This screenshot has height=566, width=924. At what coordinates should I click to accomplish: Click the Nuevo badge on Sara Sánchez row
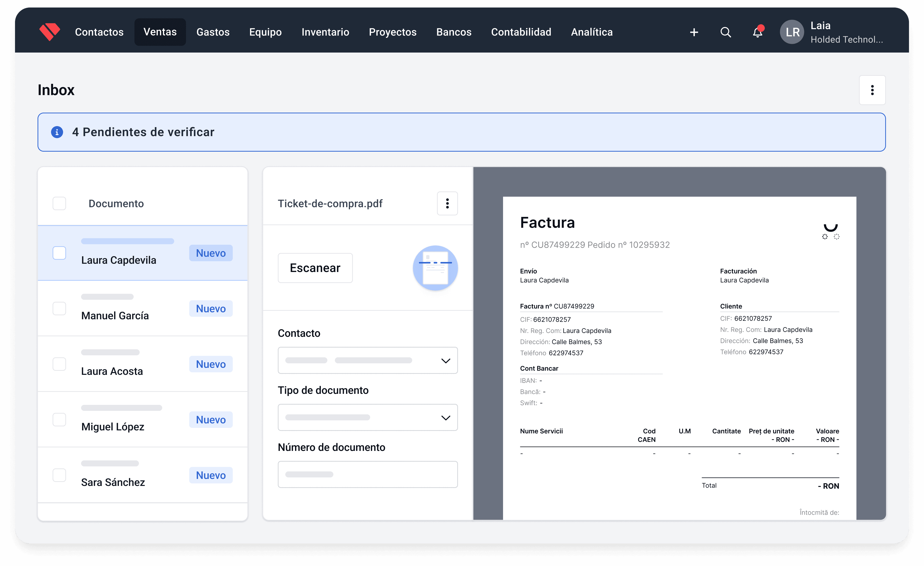click(x=211, y=475)
